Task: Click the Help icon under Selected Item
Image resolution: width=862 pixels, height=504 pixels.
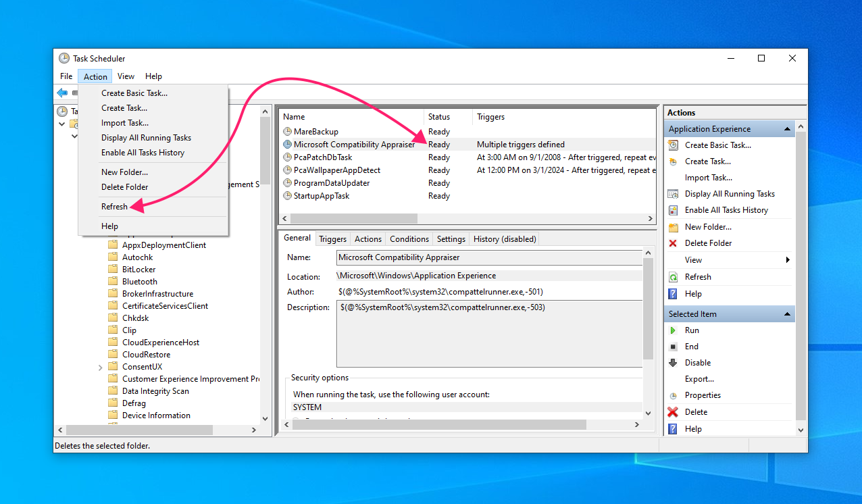Action: pyautogui.click(x=673, y=429)
